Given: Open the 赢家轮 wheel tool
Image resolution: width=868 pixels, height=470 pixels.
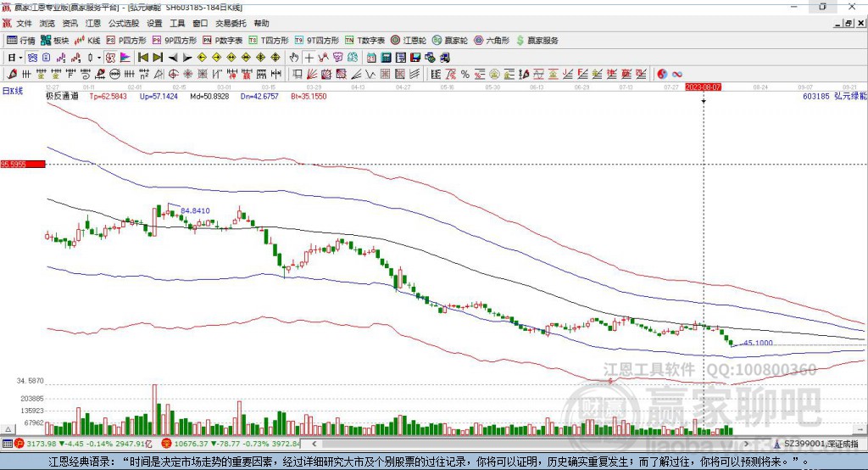Looking at the screenshot, I should pos(450,41).
